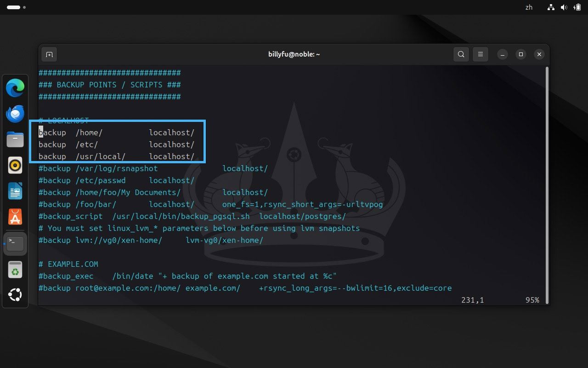Click the '# EXAMPLE.COM' comment line
Image resolution: width=588 pixels, height=368 pixels.
[x=68, y=264]
